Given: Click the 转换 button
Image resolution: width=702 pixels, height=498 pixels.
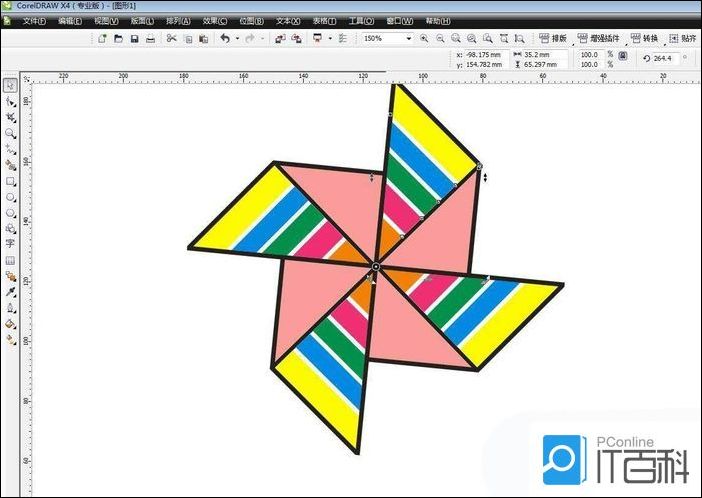Looking at the screenshot, I should [x=644, y=38].
